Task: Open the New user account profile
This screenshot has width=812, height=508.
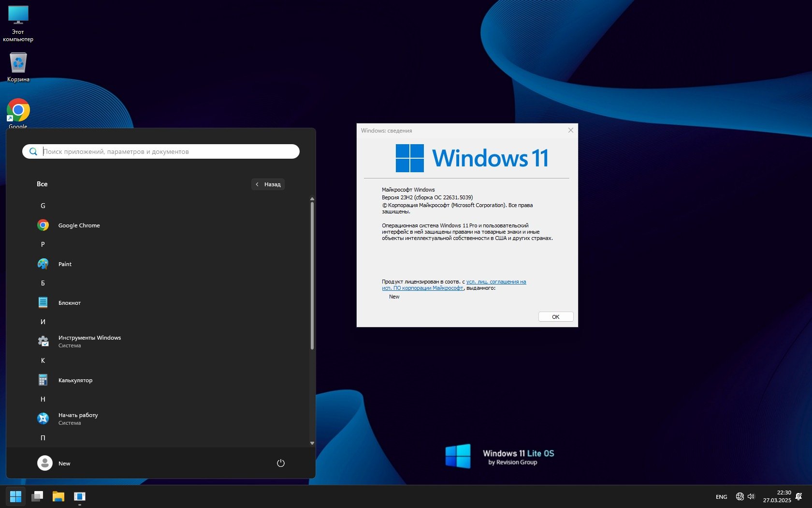Action: pyautogui.click(x=54, y=463)
